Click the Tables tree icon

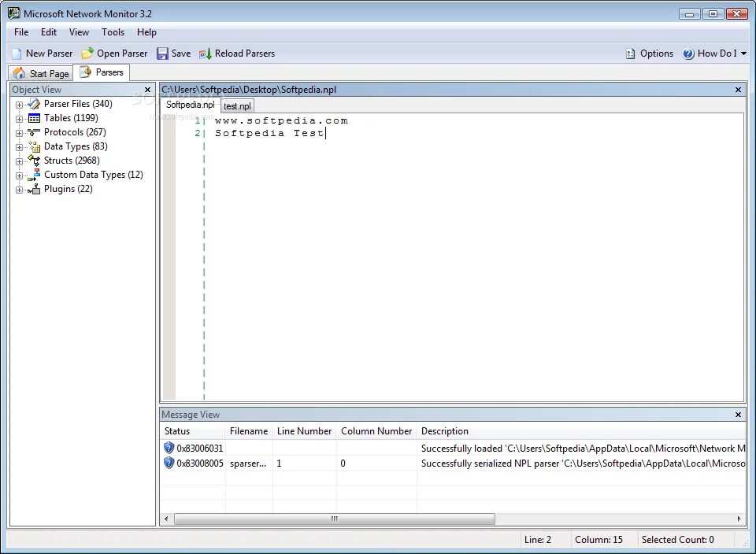pos(34,118)
